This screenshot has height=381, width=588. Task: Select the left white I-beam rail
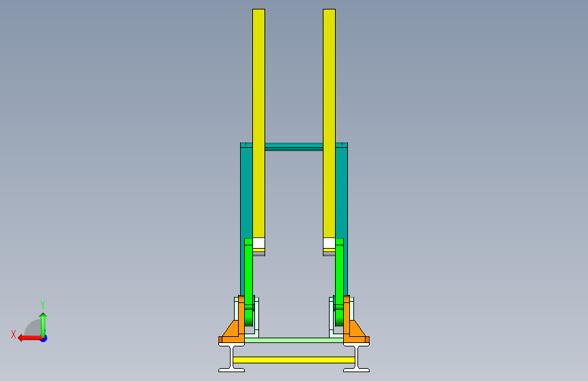click(231, 359)
